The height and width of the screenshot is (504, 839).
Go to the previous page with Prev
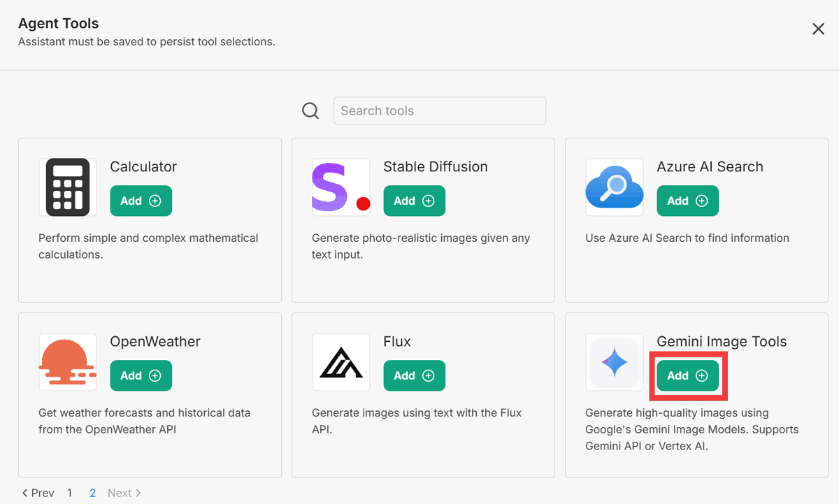tap(38, 493)
